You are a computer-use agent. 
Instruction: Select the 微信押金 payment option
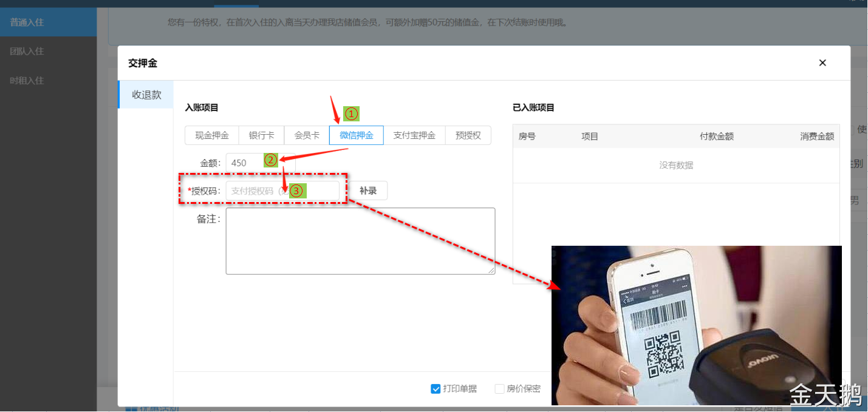[357, 135]
